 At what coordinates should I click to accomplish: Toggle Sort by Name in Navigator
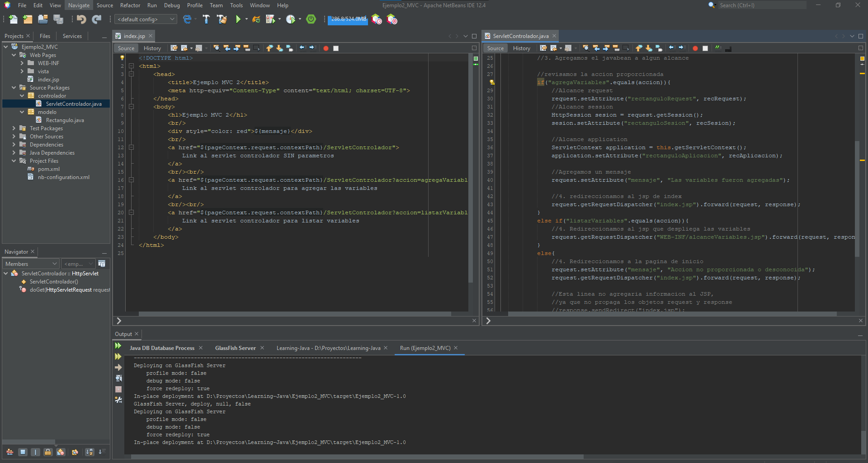[90, 452]
